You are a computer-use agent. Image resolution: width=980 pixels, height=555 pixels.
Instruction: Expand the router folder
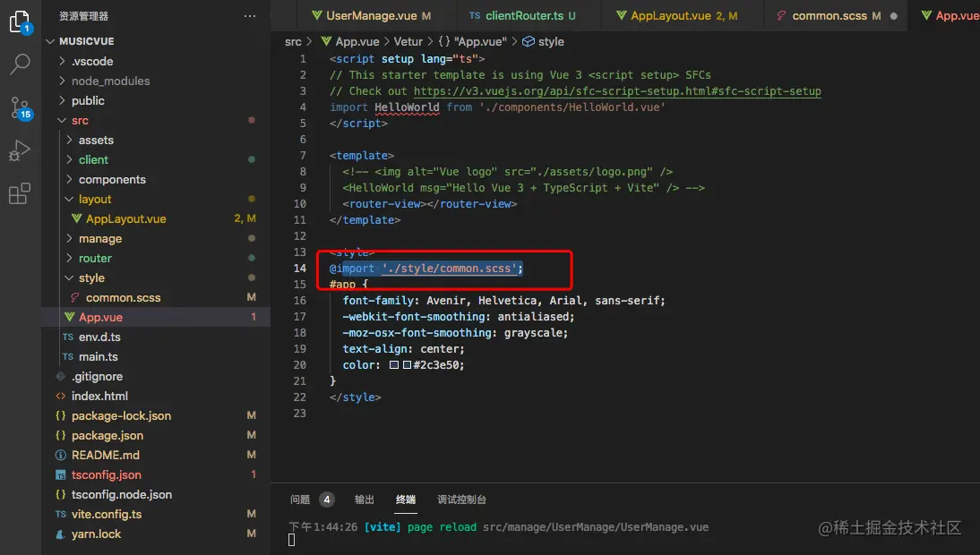coord(69,258)
